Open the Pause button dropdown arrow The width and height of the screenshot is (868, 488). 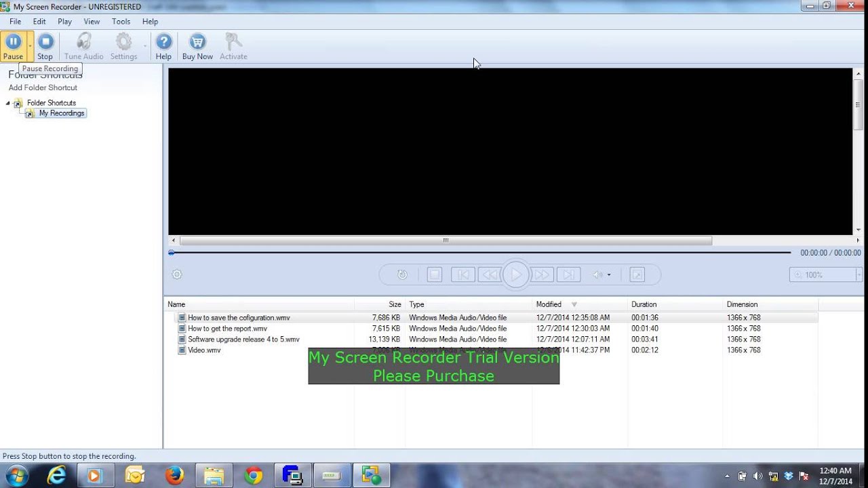30,46
